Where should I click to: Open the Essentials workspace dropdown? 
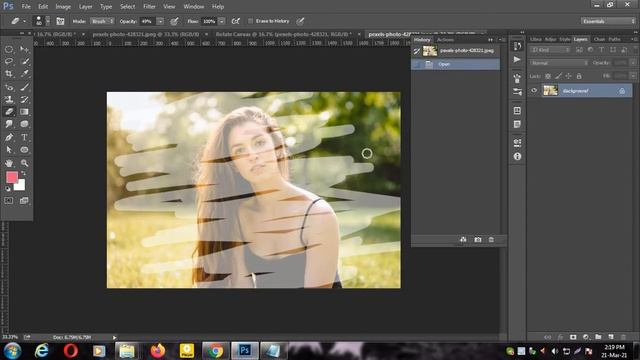(608, 21)
